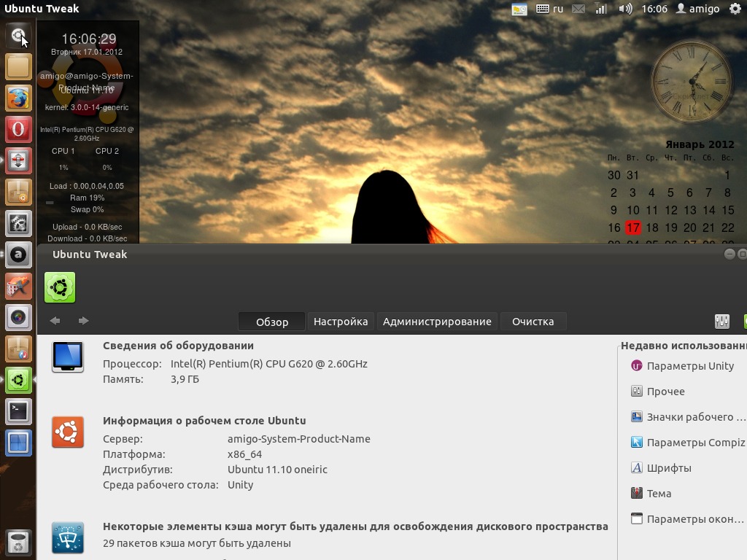Open the sound volume indicator
Screen dimensions: 747x560
(x=625, y=9)
